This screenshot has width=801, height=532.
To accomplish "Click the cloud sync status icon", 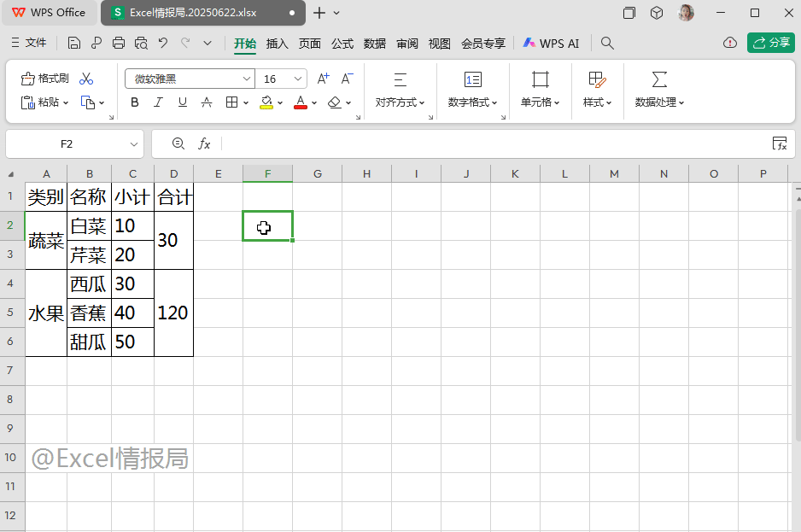I will (730, 43).
